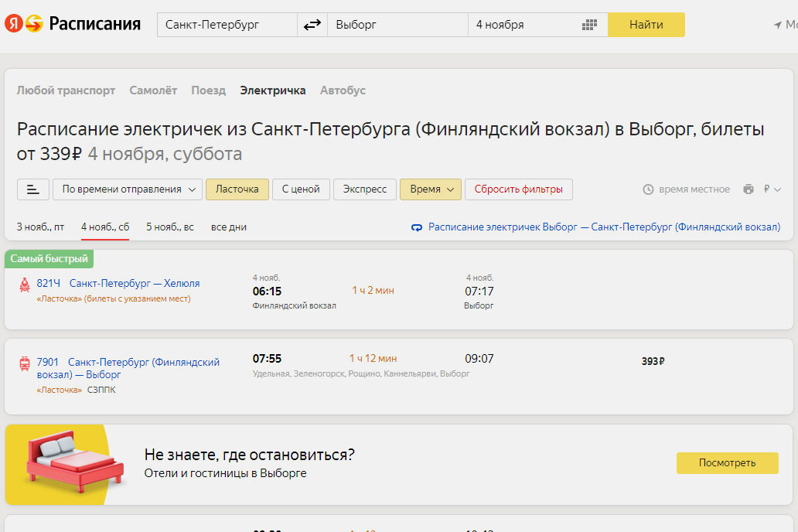Image resolution: width=798 pixels, height=532 pixels.
Task: Click the hotel bed illustration
Action: tap(75, 462)
